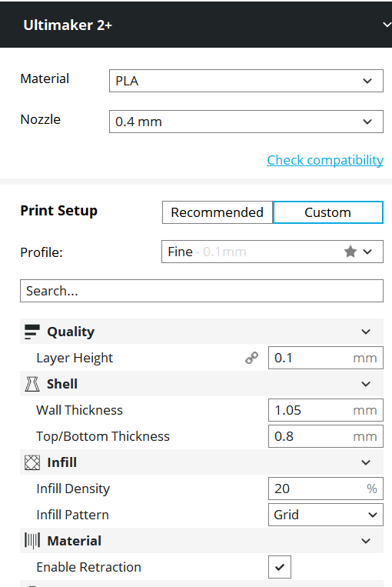Switch to Recommended print setup
The image size is (392, 587).
point(218,212)
